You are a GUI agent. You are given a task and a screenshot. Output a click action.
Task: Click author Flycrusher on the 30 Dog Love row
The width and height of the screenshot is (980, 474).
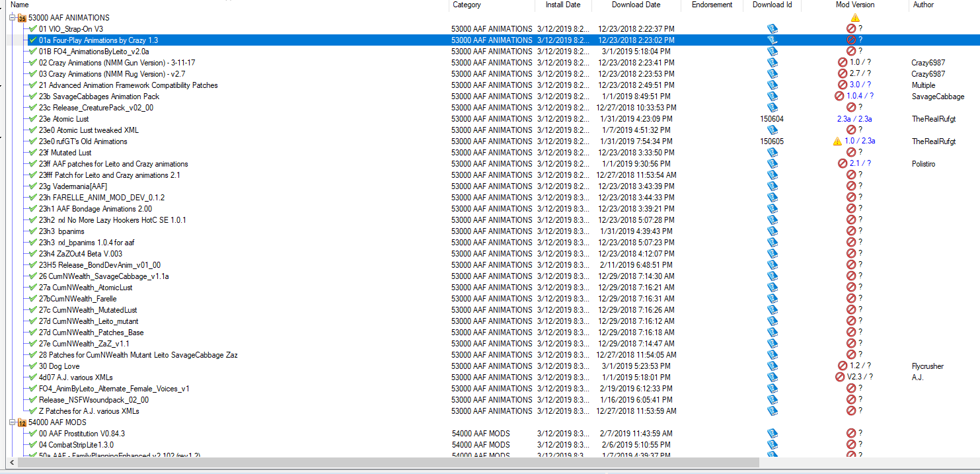click(x=928, y=366)
